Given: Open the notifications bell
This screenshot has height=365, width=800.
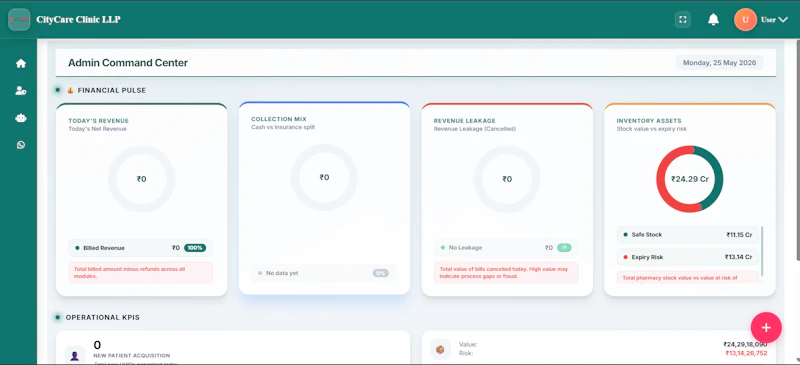Looking at the screenshot, I should click(713, 20).
